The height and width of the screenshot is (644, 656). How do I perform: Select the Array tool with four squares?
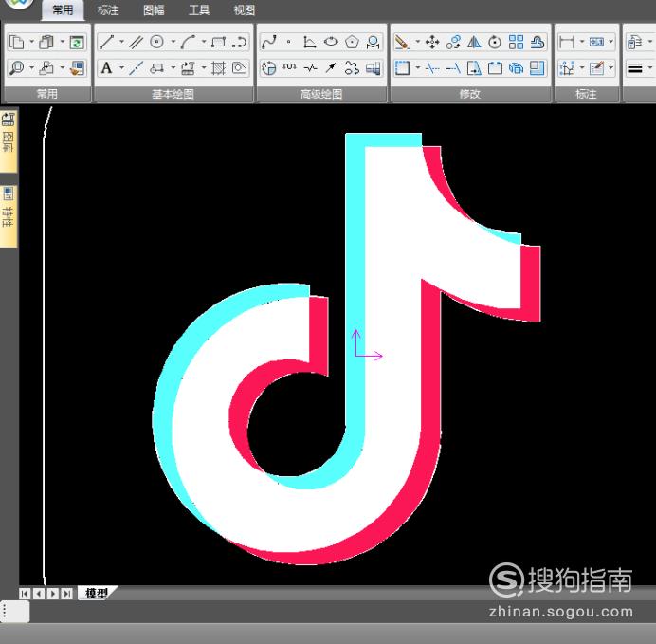point(516,42)
